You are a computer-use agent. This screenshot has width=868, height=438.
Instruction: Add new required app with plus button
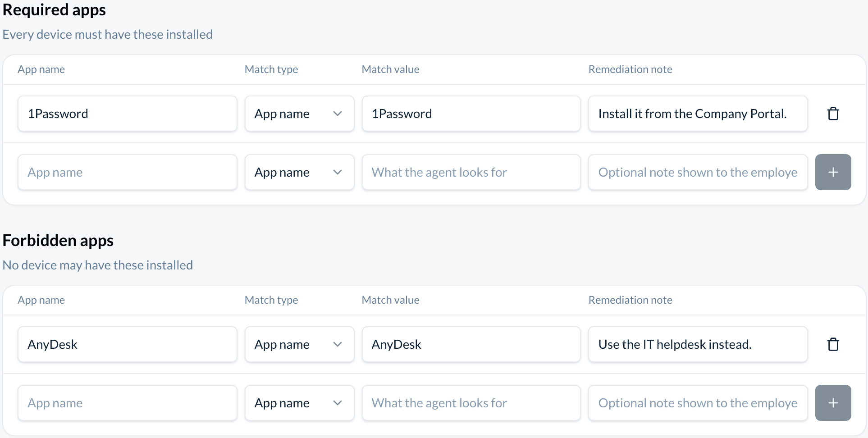tap(833, 172)
